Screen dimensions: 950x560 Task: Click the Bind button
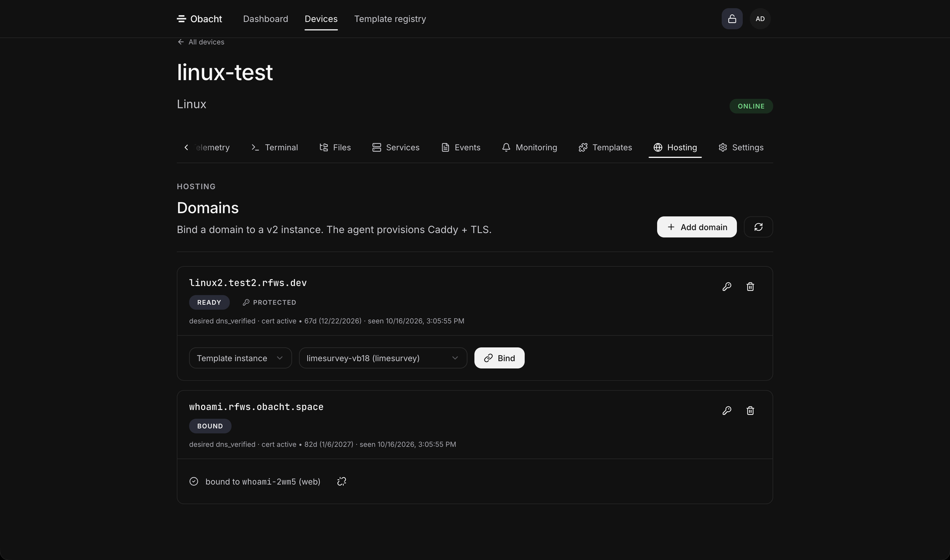pos(499,358)
